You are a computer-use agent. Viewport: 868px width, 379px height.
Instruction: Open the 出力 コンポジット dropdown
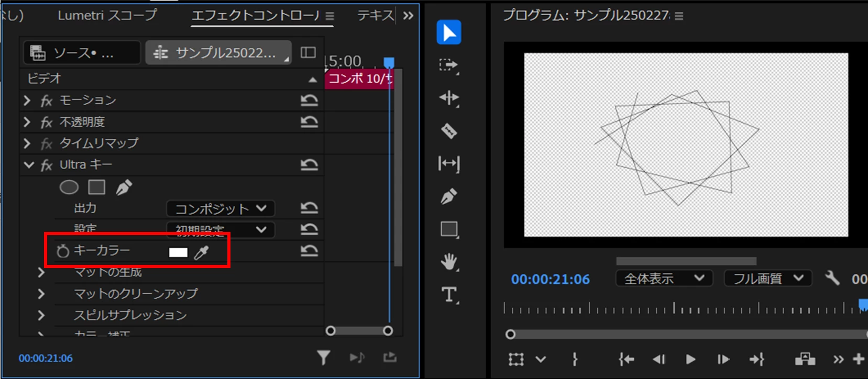(221, 209)
